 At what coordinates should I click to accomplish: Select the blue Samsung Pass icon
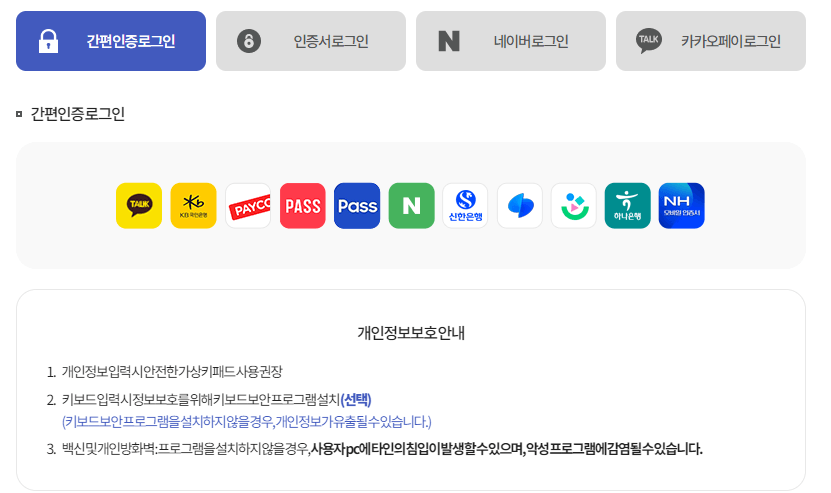[x=357, y=206]
